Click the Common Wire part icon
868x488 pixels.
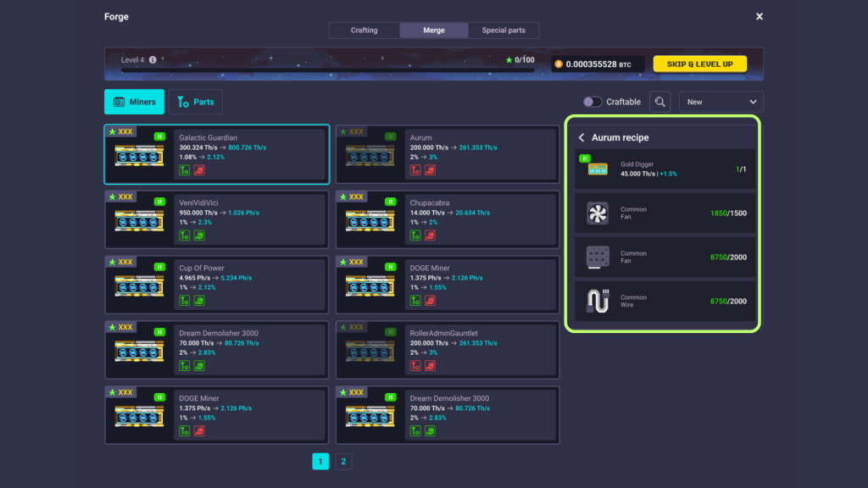tap(598, 301)
